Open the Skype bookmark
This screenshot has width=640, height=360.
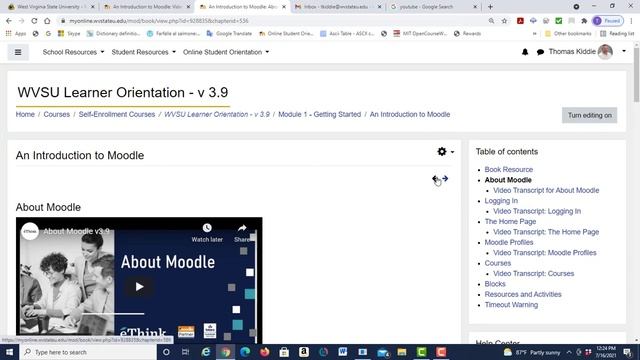tap(69, 33)
